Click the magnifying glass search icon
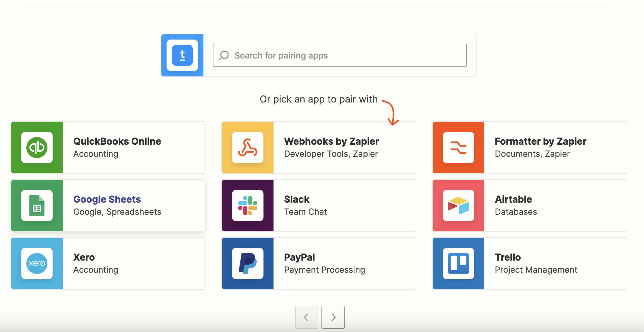 point(224,55)
